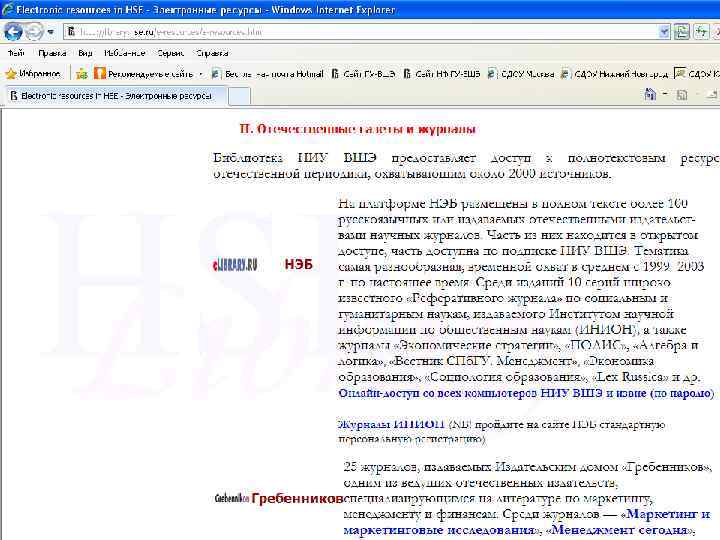Expand the Home button dropdown arrow
Screen dimensions: 720x540
click(664, 94)
